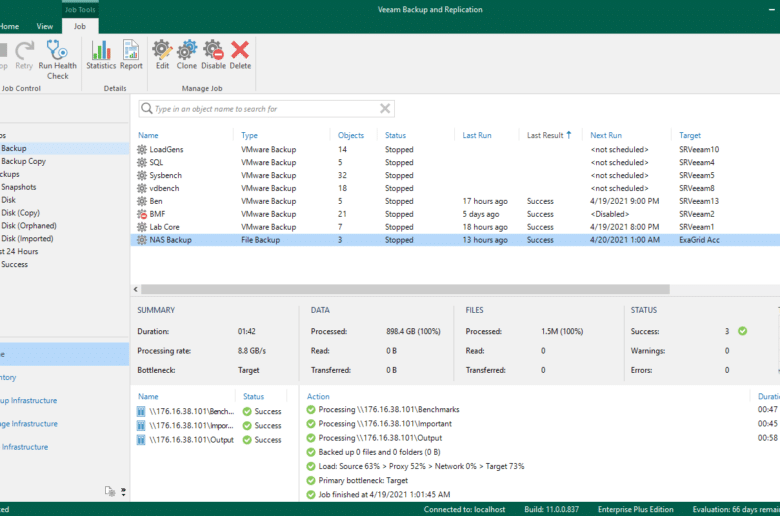Open Storage Infrastructure view
The width and height of the screenshot is (780, 516).
[x=29, y=424]
